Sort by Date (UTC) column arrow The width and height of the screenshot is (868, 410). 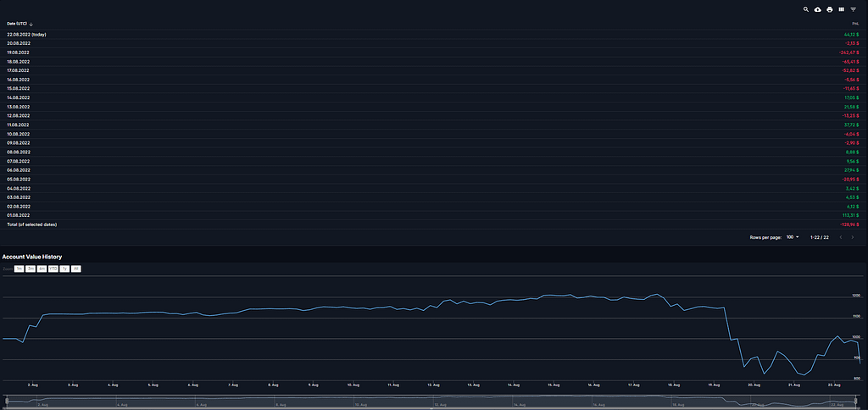pyautogui.click(x=31, y=24)
